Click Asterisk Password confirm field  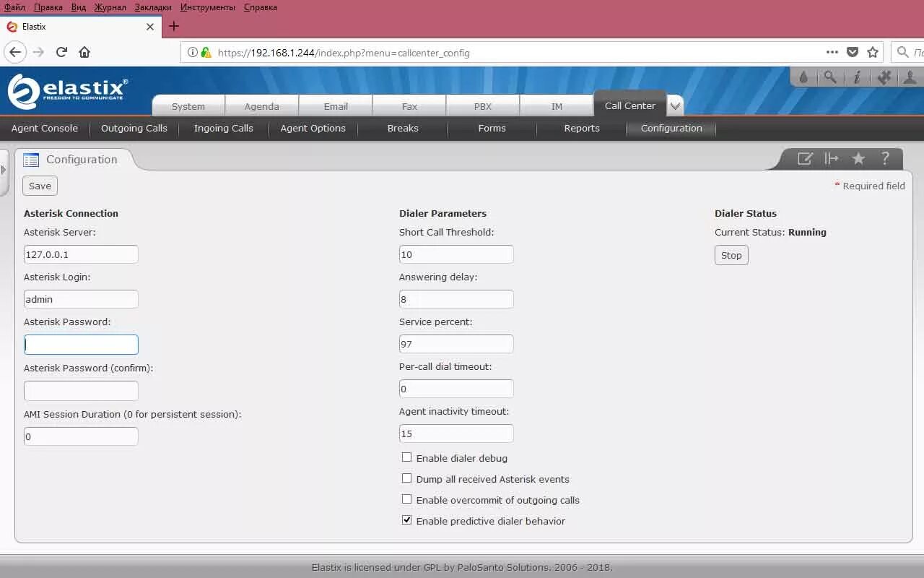point(81,391)
